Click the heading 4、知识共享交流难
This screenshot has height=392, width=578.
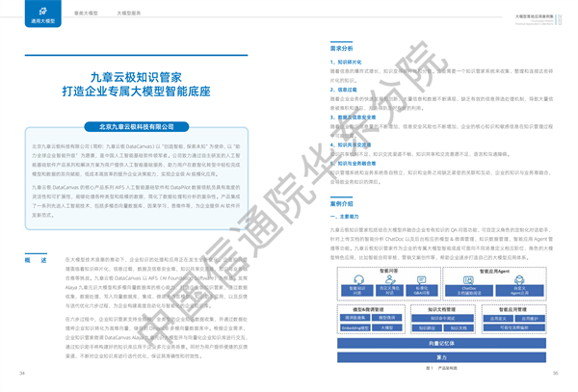tap(351, 144)
